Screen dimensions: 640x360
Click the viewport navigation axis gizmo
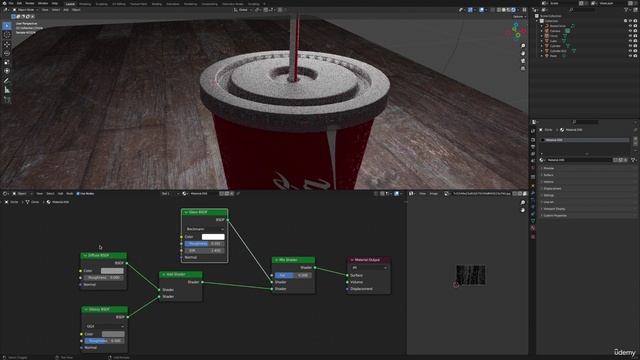click(x=517, y=31)
